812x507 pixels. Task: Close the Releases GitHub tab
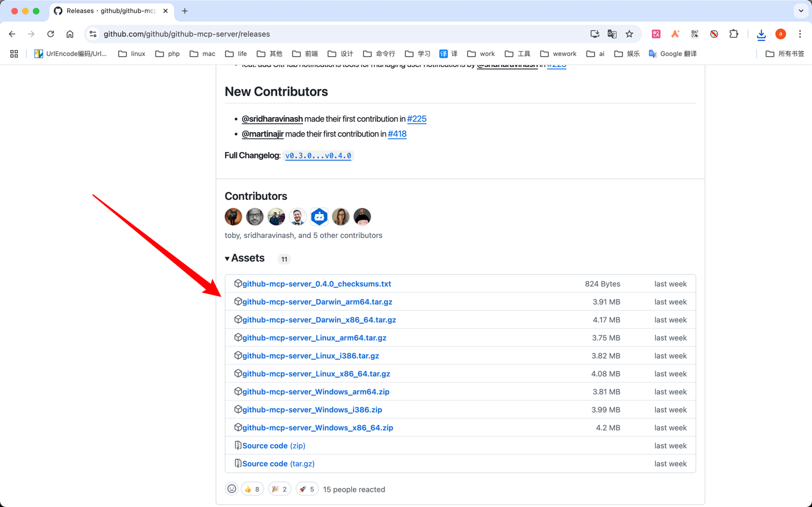click(x=165, y=11)
